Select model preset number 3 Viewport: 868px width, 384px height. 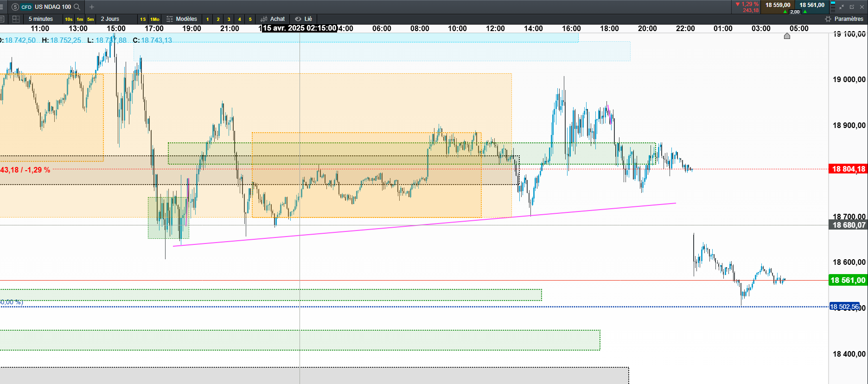[229, 19]
